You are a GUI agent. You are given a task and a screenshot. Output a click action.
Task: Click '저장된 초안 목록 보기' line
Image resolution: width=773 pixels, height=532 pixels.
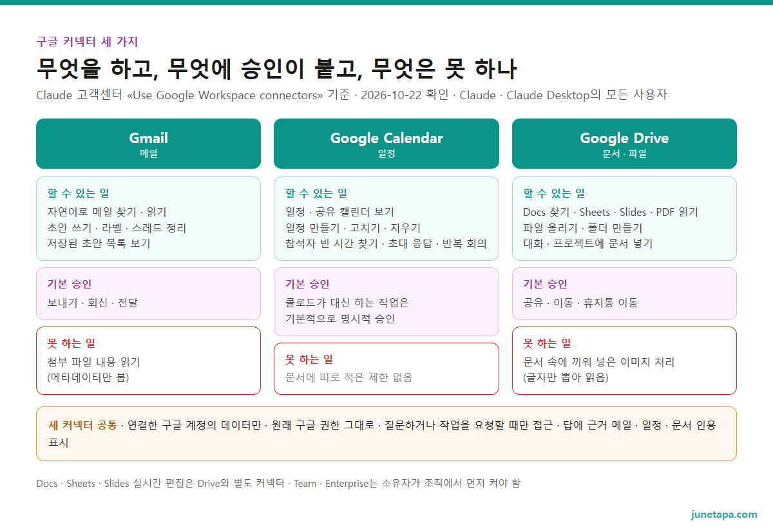[99, 243]
